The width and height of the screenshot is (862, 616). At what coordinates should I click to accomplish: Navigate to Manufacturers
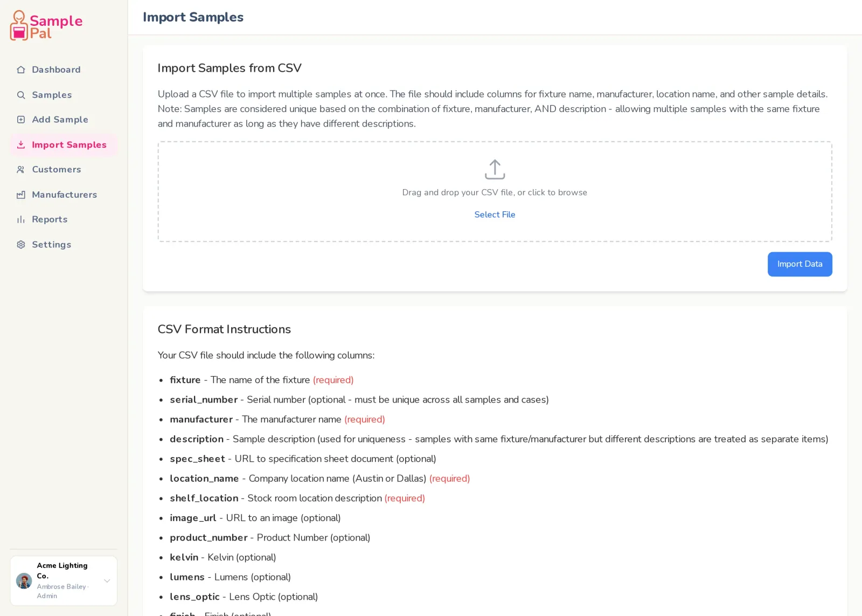tap(64, 195)
